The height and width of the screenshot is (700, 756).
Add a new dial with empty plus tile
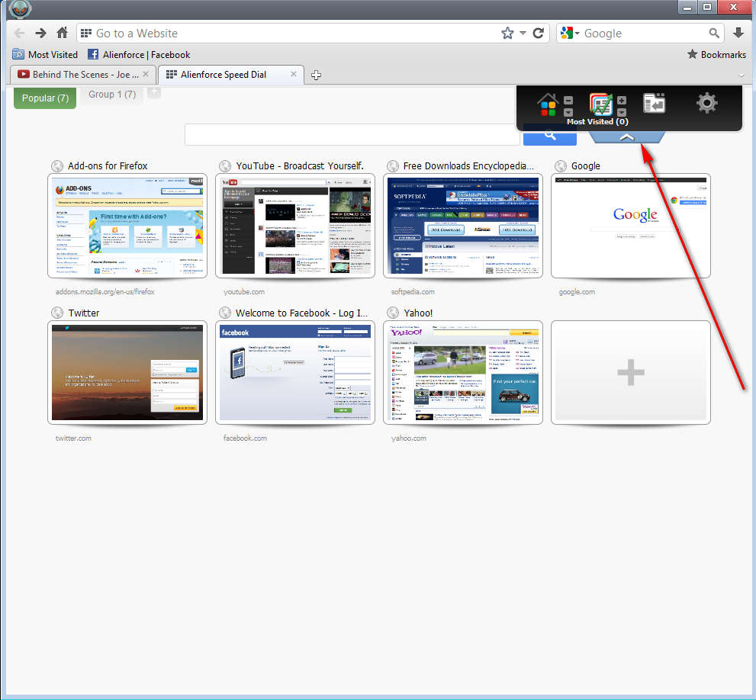coord(631,372)
